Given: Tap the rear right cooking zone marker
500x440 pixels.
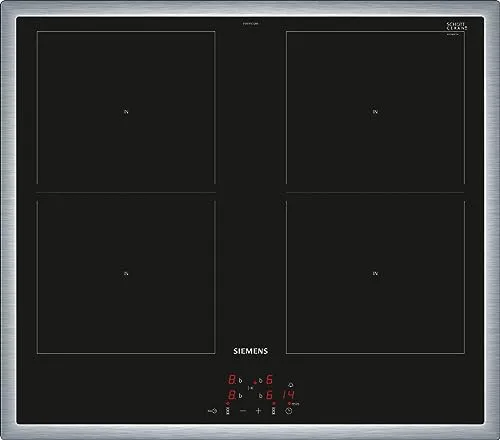Looking at the screenshot, I should point(375,112).
